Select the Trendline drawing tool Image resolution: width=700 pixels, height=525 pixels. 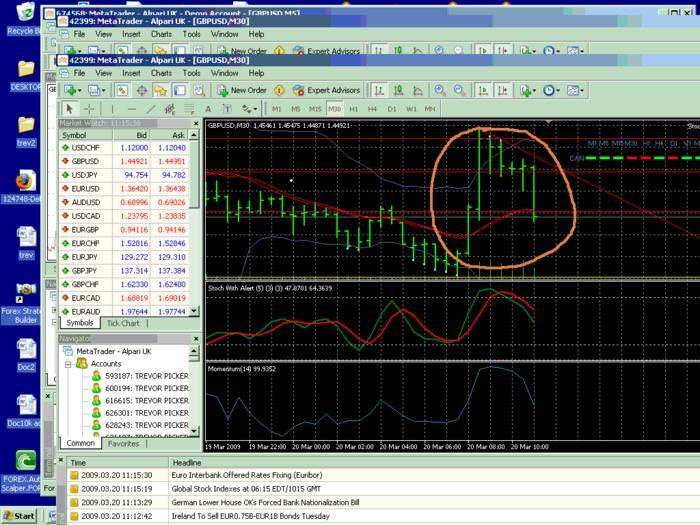pyautogui.click(x=151, y=108)
